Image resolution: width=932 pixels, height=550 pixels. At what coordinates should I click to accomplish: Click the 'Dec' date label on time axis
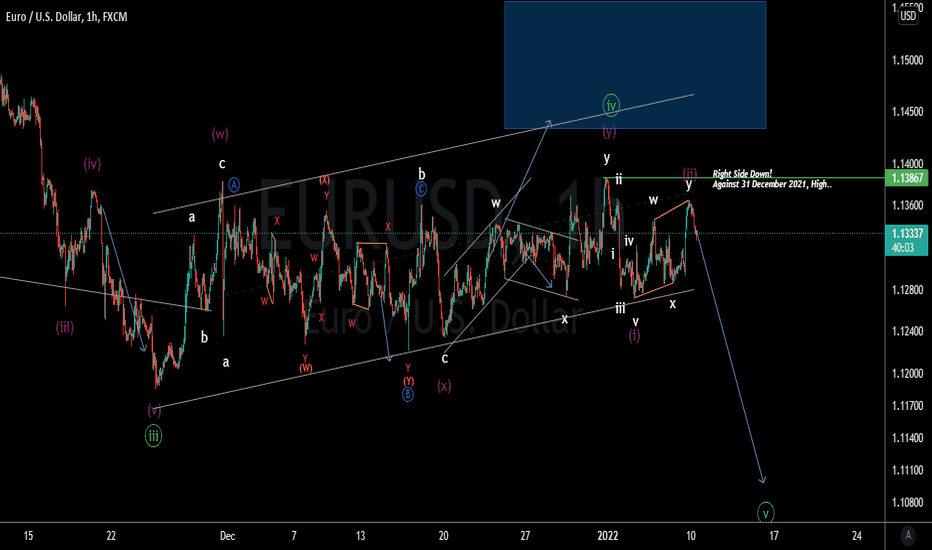(x=227, y=536)
